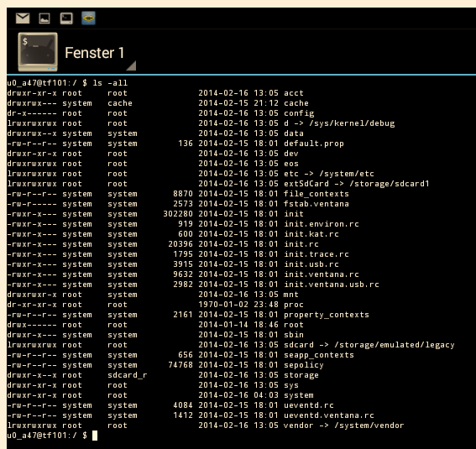Select the "sys" directory name

tap(290, 385)
